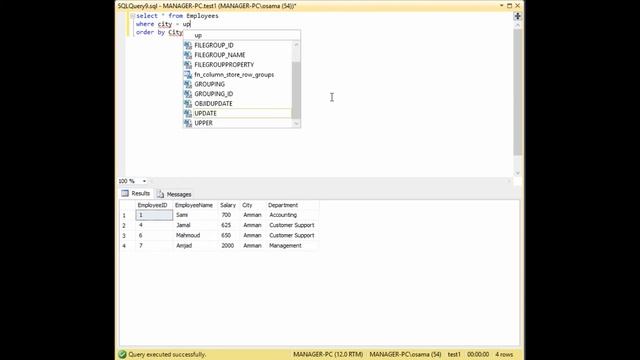Click the EmployeeName column header
The width and height of the screenshot is (640, 360).
click(195, 205)
